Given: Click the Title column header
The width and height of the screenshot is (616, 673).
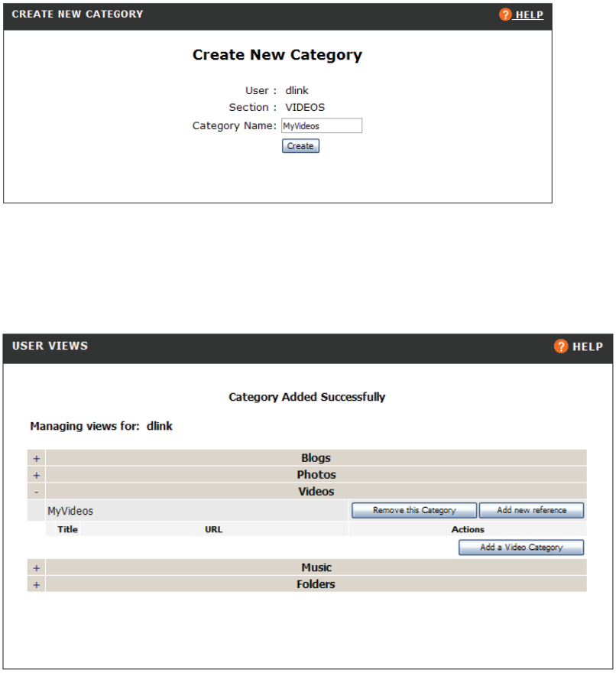Looking at the screenshot, I should click(x=68, y=529).
